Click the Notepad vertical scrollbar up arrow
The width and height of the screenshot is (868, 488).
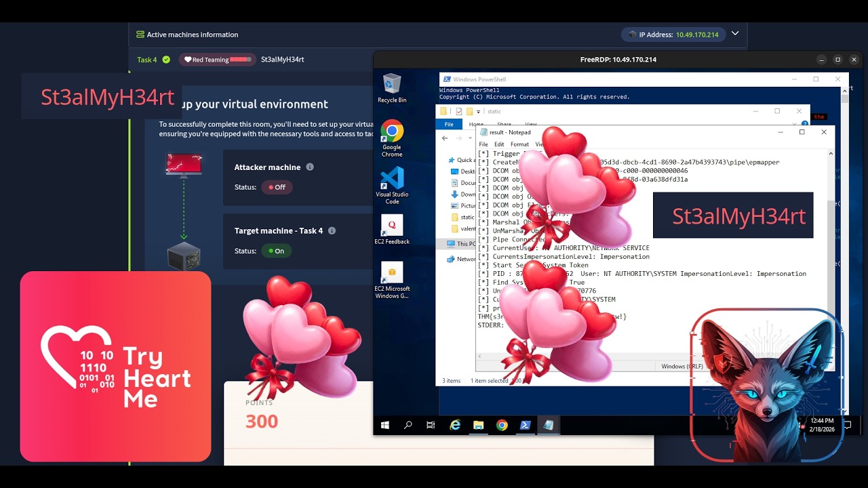831,154
